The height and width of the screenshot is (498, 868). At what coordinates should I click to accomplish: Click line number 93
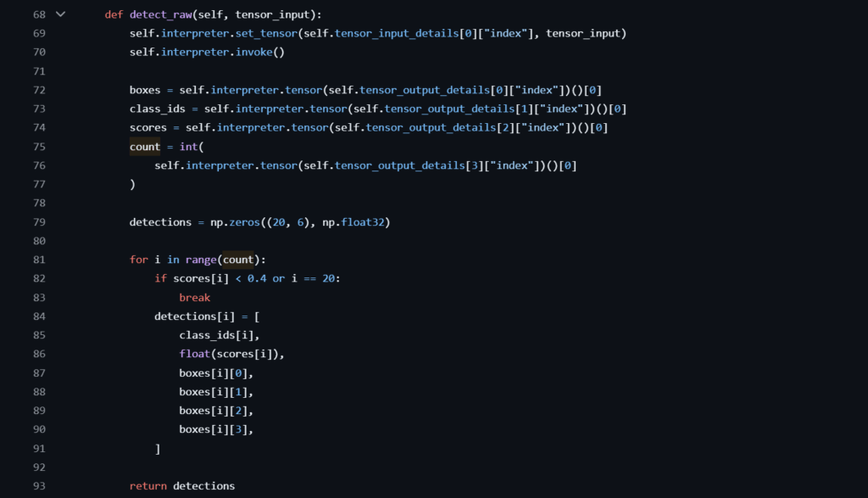[x=39, y=486]
